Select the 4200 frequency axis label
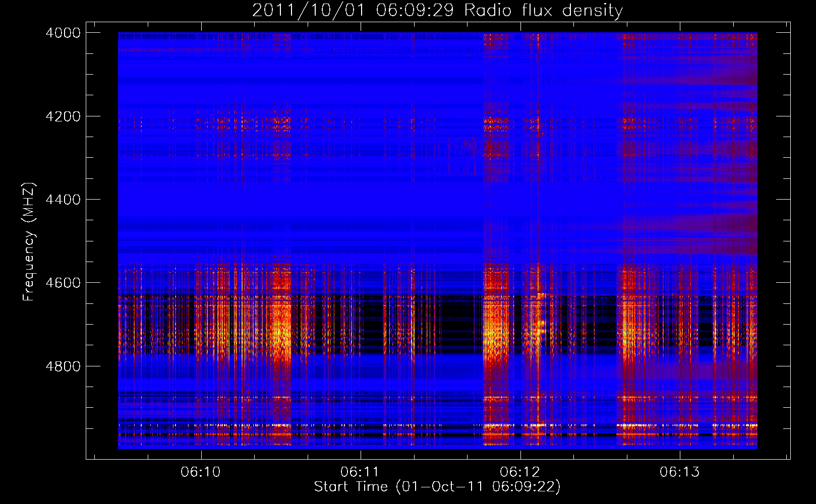Image resolution: width=816 pixels, height=504 pixels. (x=63, y=116)
